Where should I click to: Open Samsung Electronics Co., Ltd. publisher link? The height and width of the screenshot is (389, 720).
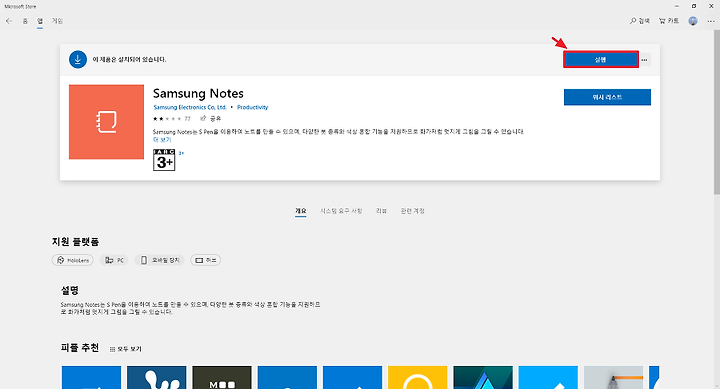coord(190,107)
